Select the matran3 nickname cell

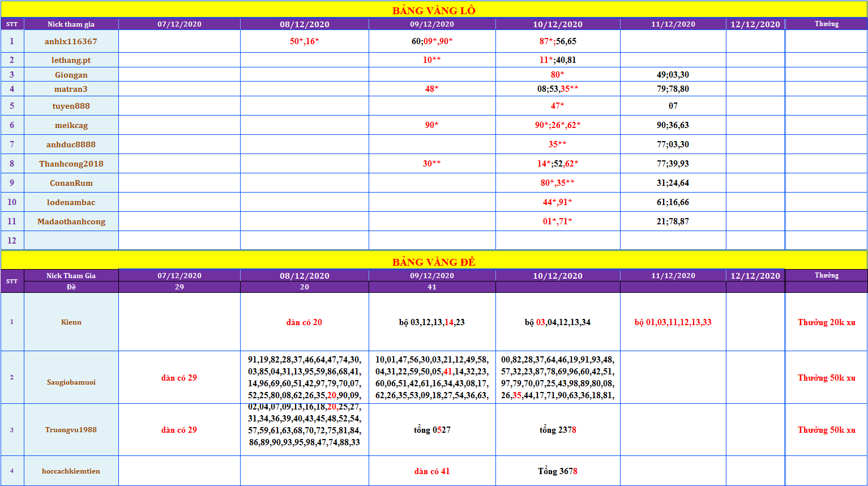pyautogui.click(x=71, y=88)
